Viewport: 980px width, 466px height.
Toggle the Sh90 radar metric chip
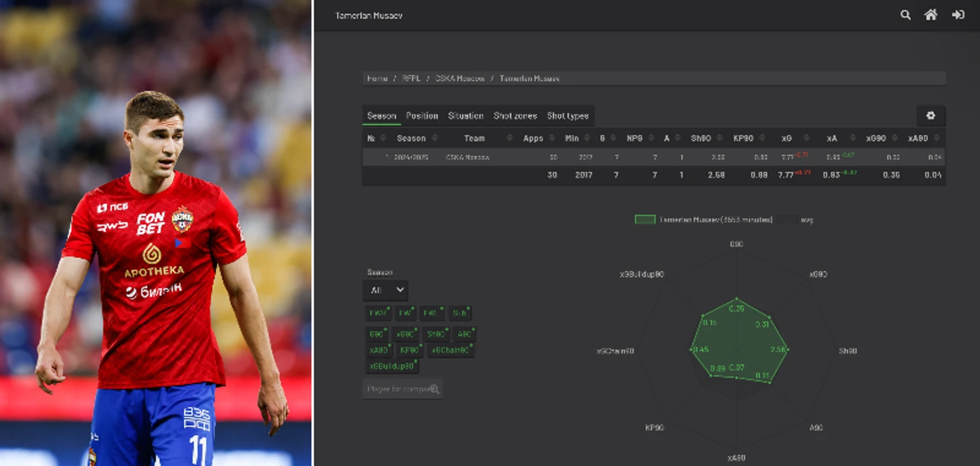pos(436,334)
